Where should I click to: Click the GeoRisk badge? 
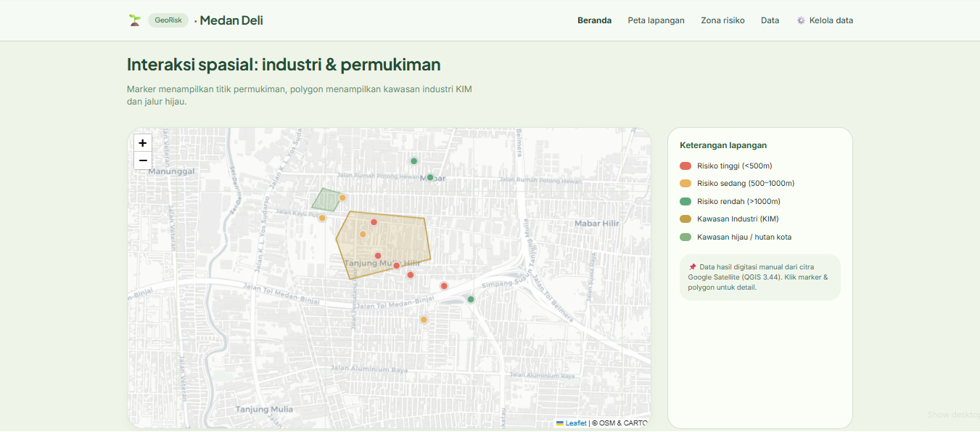coord(168,20)
